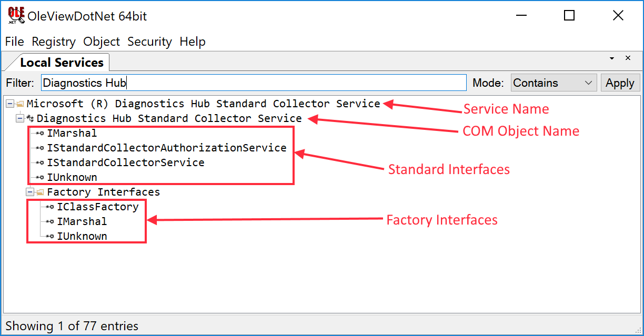Click the interface icon beside IClassFactory
644x336 pixels.
coord(51,207)
